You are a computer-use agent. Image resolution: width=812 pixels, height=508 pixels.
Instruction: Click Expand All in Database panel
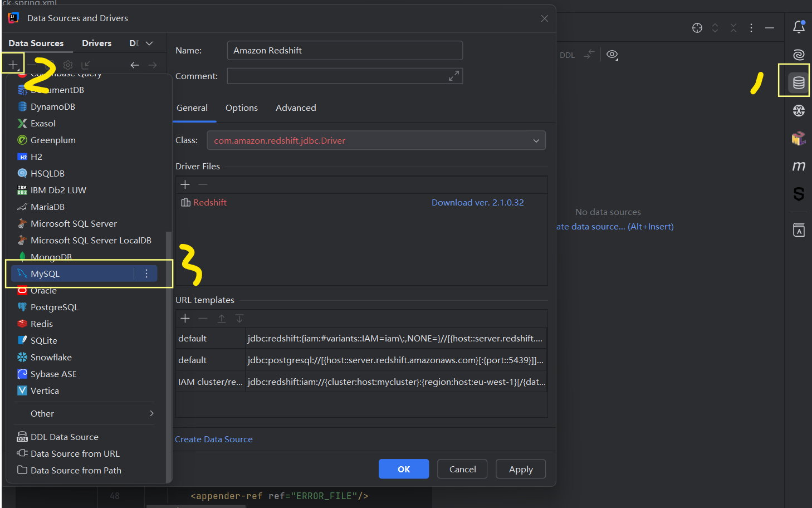click(715, 28)
